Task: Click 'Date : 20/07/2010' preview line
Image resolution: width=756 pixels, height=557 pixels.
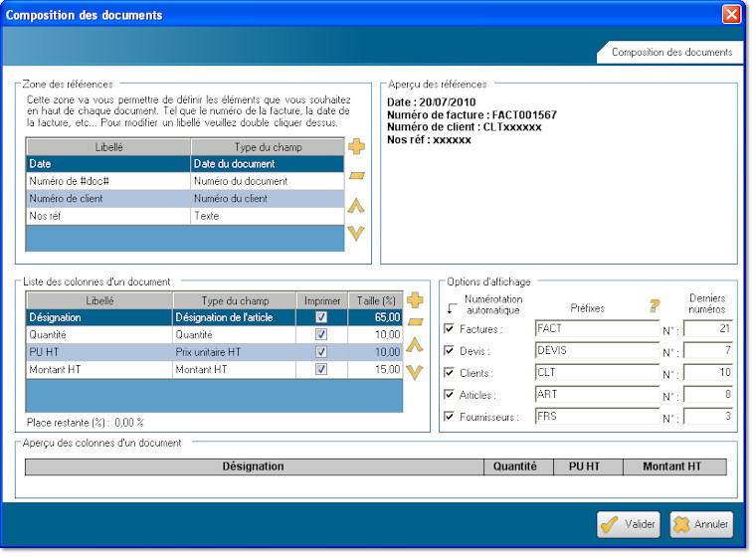Action: (x=431, y=102)
